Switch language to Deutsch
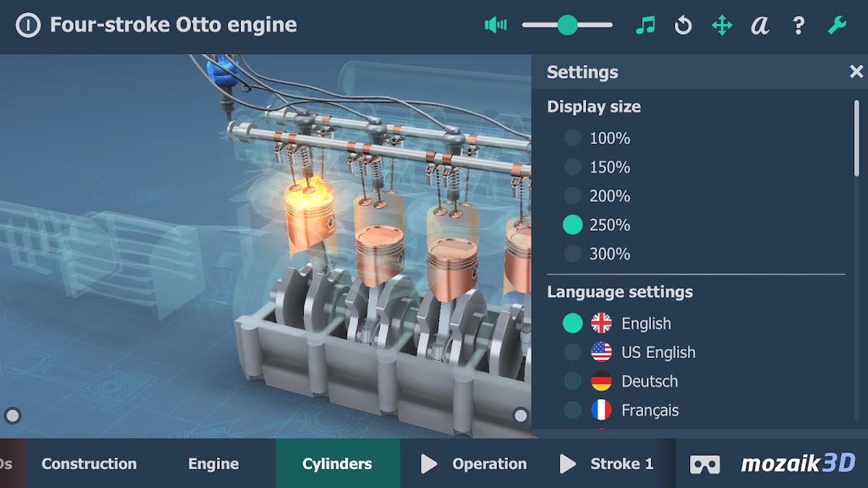The width and height of the screenshot is (868, 488). [573, 381]
